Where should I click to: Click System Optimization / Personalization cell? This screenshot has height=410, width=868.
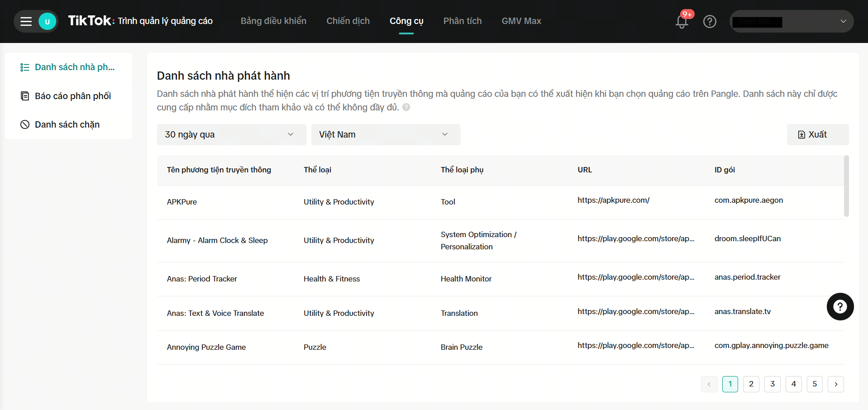(x=479, y=240)
